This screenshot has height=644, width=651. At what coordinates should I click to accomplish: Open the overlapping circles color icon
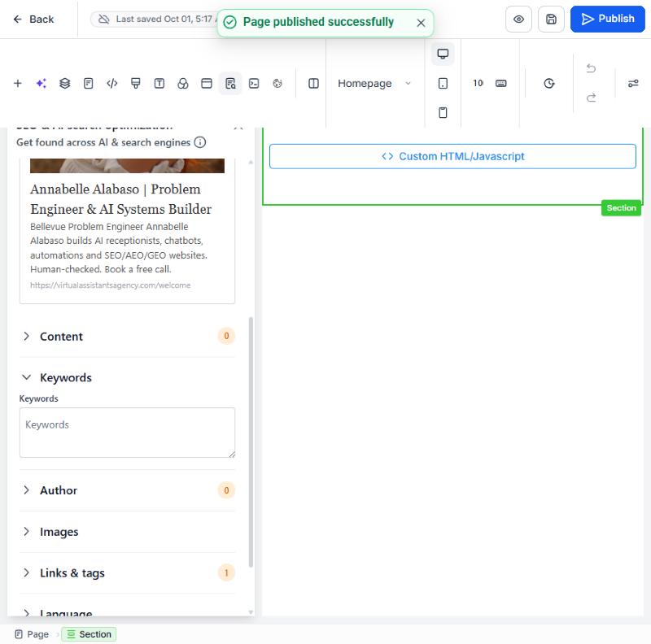pos(183,84)
